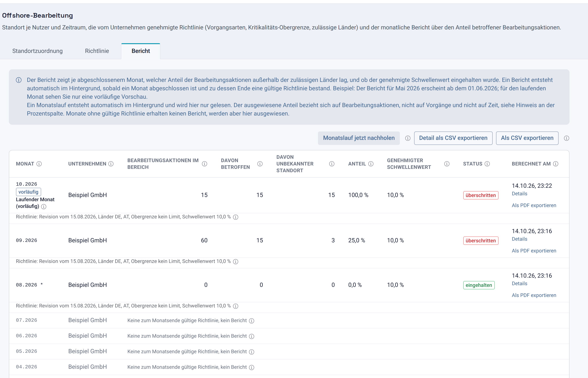Open Details link for 08.2026 row
Image resolution: width=588 pixels, height=378 pixels.
[519, 283]
